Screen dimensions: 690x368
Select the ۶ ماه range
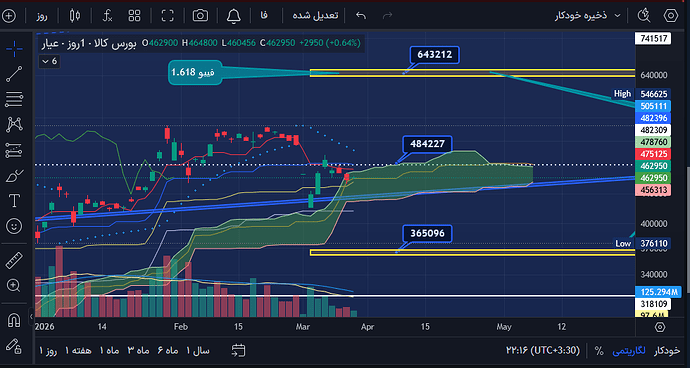pyautogui.click(x=169, y=351)
